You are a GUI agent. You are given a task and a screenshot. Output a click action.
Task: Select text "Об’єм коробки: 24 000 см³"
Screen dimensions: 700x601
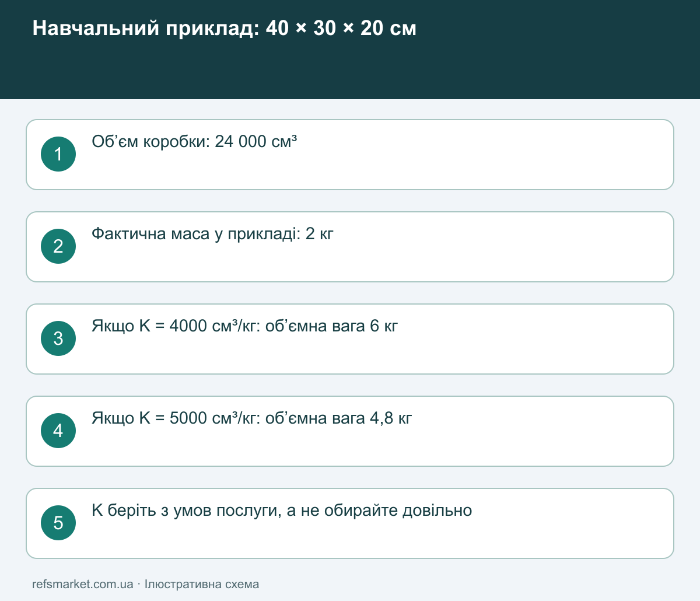click(194, 142)
